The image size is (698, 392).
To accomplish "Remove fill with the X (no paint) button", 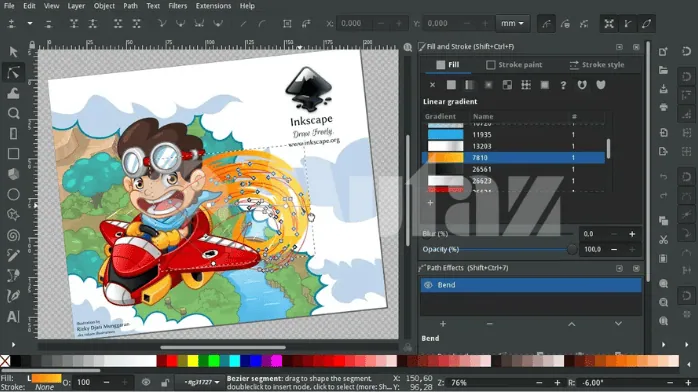I will click(432, 85).
